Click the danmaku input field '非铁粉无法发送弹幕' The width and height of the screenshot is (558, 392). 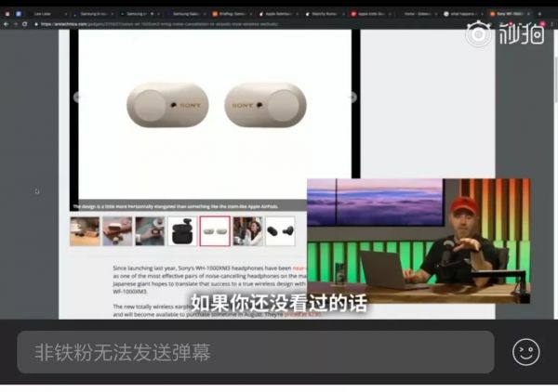pyautogui.click(x=256, y=352)
